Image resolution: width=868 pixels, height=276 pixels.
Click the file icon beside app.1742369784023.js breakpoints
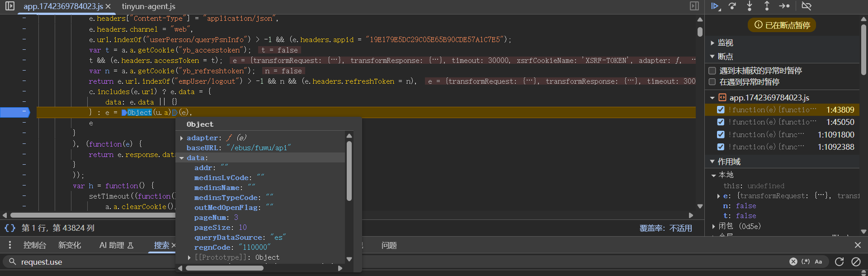pos(722,97)
